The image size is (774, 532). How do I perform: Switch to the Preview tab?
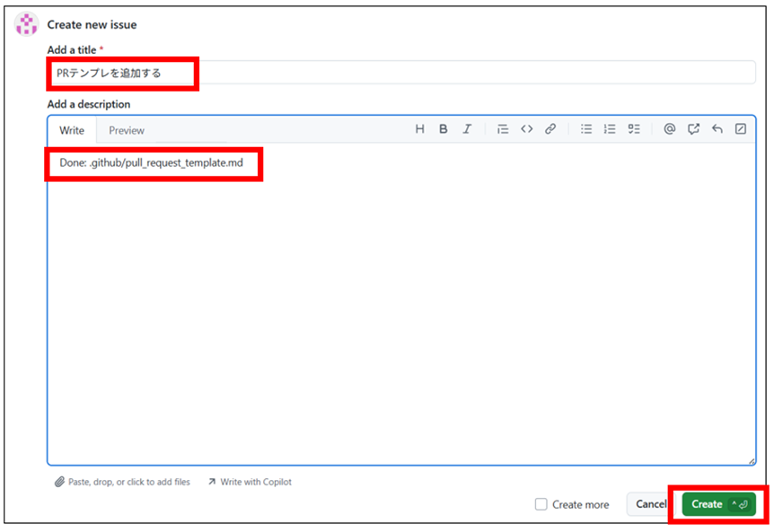click(x=127, y=131)
